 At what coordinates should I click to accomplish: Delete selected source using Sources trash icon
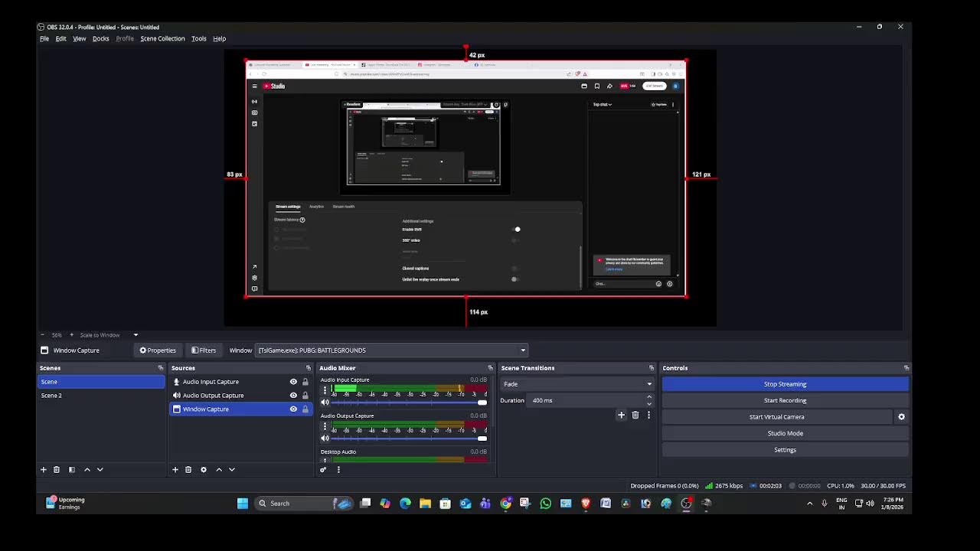(188, 469)
